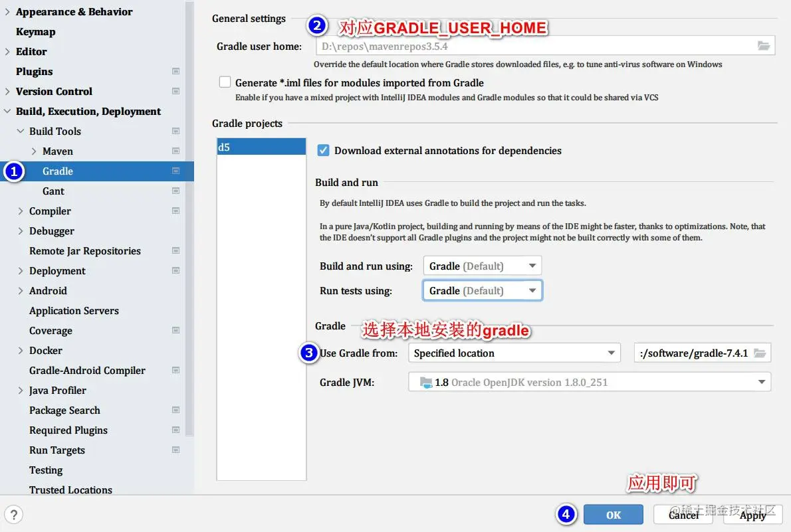Image resolution: width=791 pixels, height=532 pixels.
Task: Click the monitor icon next to Version Control
Action: tap(175, 91)
